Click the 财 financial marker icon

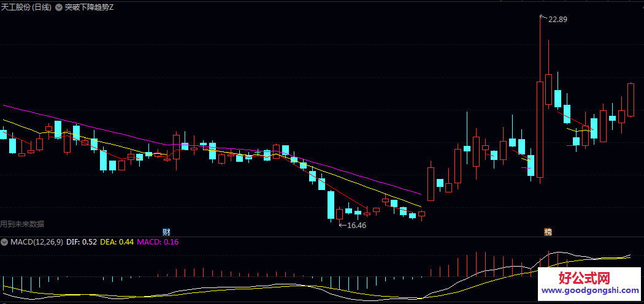click(166, 232)
